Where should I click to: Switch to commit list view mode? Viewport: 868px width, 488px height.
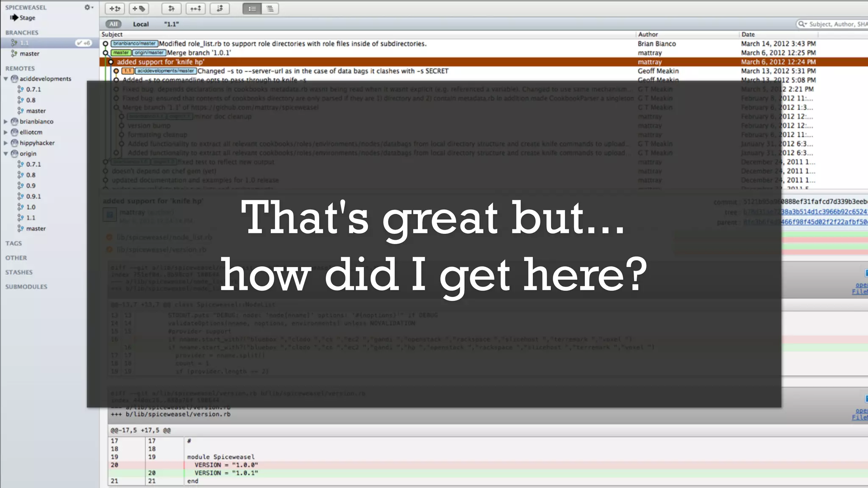tap(252, 8)
